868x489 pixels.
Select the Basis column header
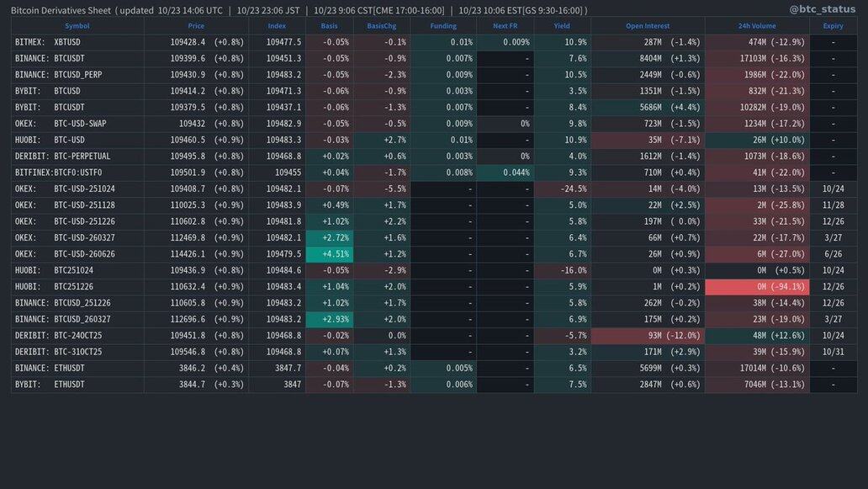point(330,26)
